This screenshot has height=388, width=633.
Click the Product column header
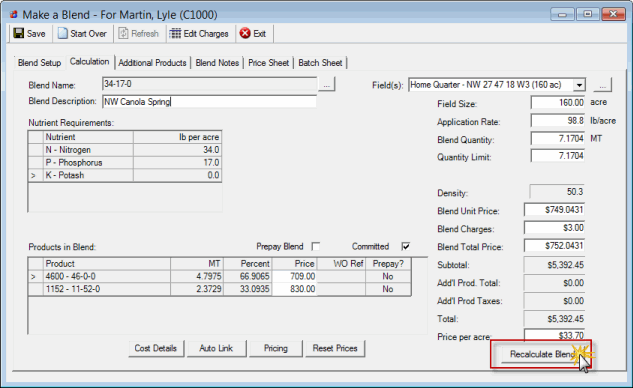coord(107,264)
